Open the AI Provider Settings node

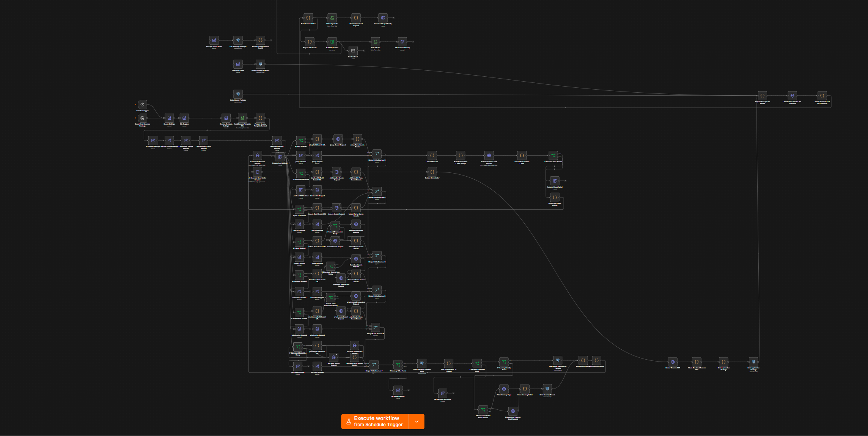153,140
